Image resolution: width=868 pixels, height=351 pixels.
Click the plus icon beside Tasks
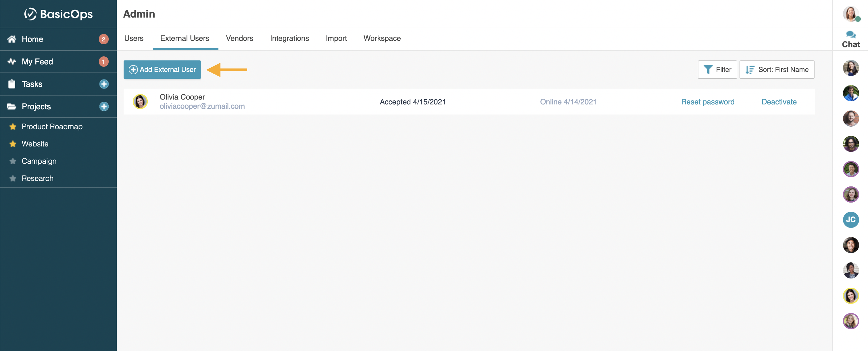104,84
